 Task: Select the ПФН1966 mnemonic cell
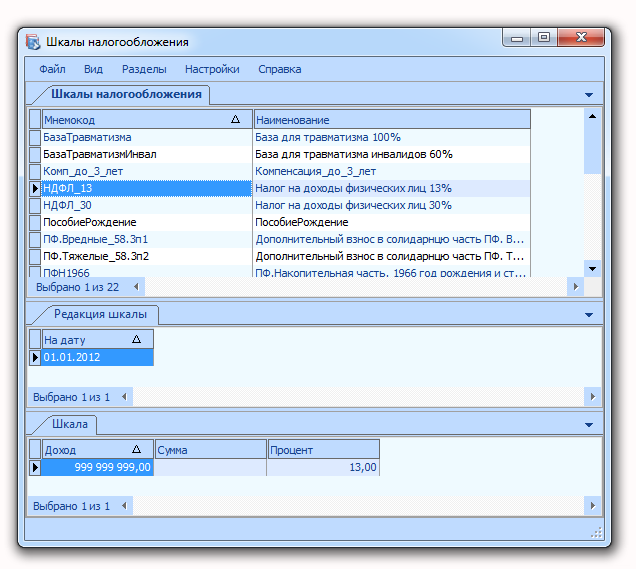tap(147, 272)
